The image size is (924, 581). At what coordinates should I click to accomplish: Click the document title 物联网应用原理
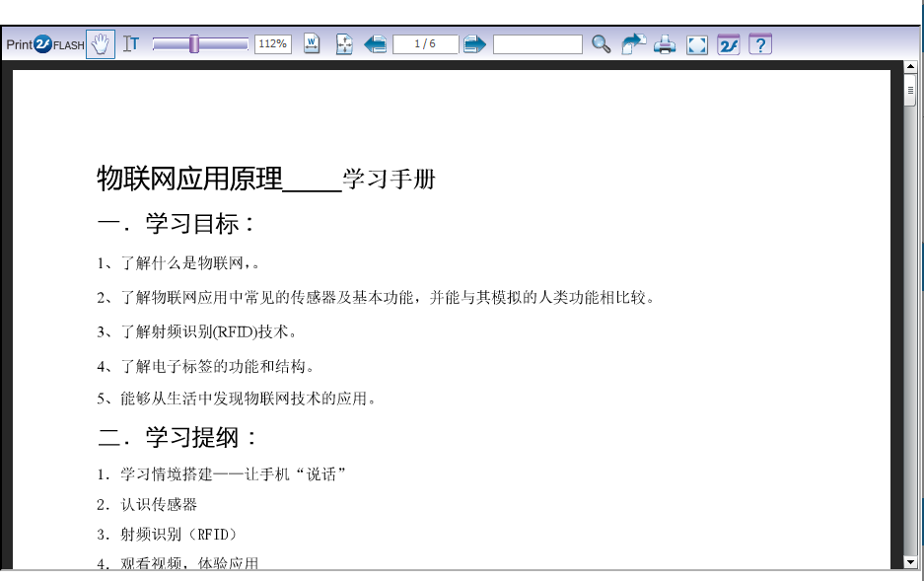[189, 179]
